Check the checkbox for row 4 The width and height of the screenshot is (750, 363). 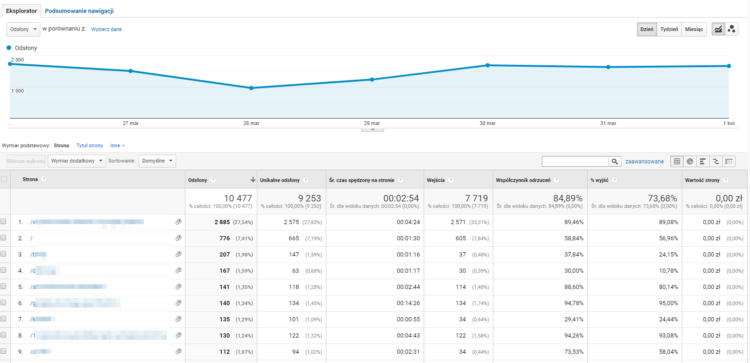[x=4, y=270]
